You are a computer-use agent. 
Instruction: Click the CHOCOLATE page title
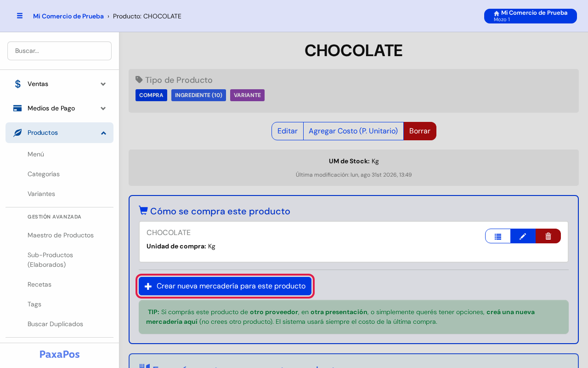[x=354, y=51]
